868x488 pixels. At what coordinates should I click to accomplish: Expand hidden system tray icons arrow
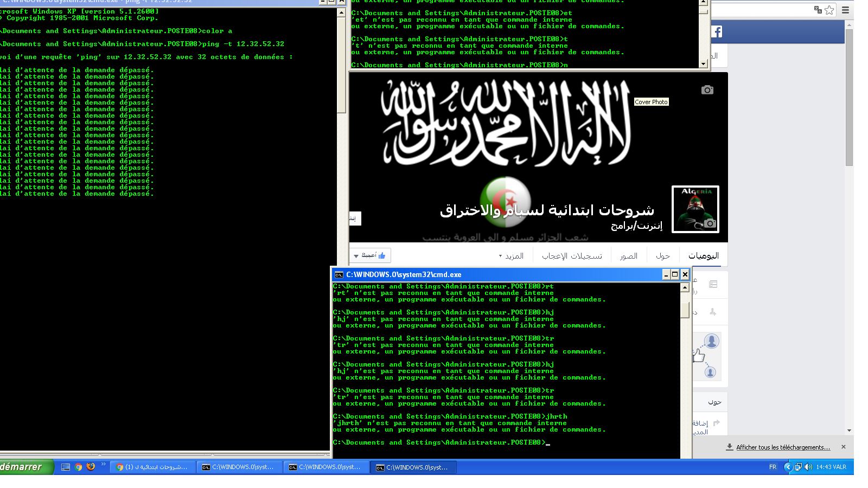(788, 467)
